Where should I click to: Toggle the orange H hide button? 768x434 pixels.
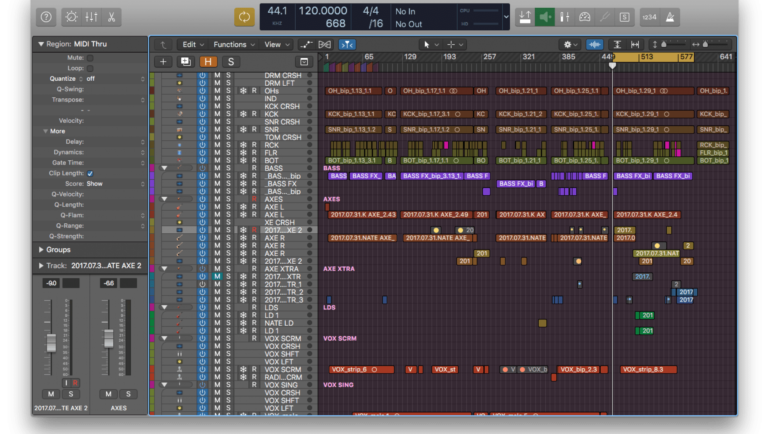point(208,62)
